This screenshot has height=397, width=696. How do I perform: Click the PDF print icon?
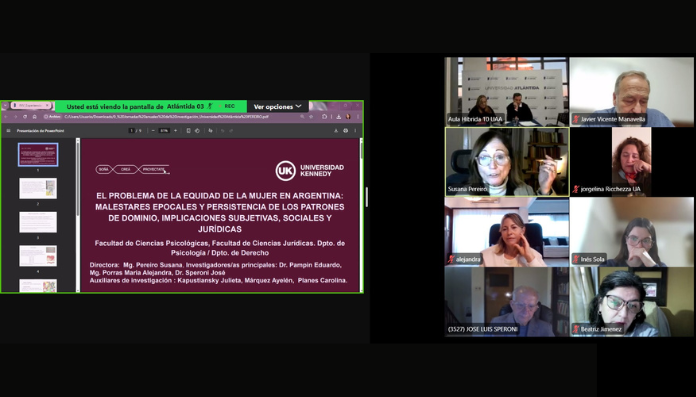tap(345, 131)
